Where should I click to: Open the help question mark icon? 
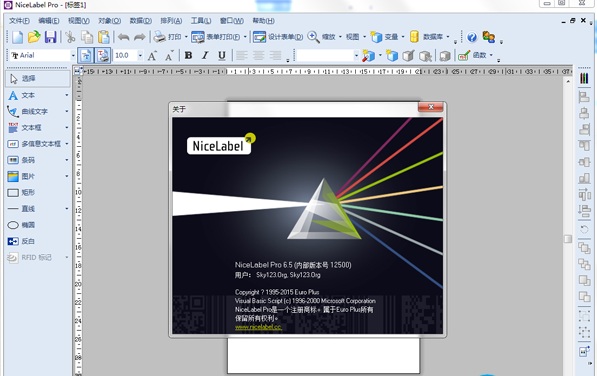[x=472, y=37]
